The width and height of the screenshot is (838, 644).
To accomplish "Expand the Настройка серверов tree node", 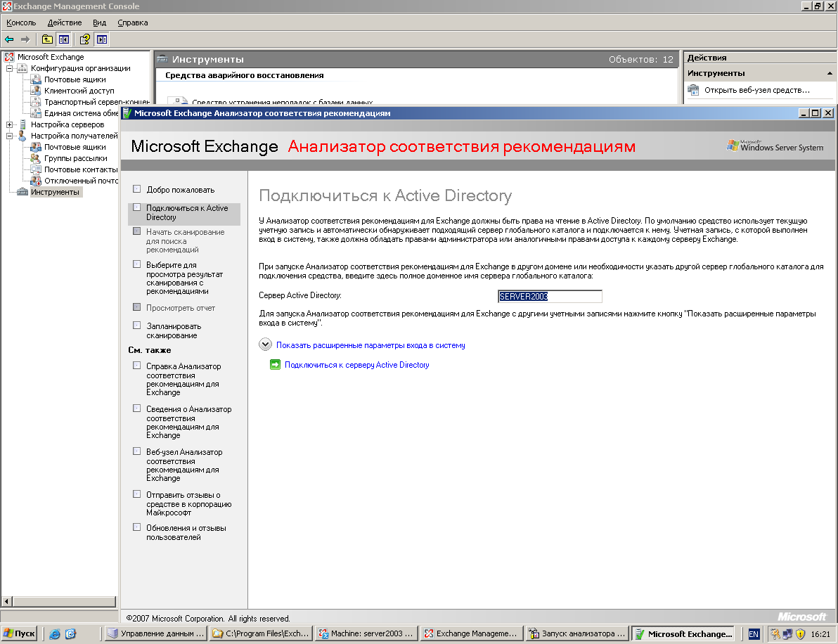I will pyautogui.click(x=9, y=124).
